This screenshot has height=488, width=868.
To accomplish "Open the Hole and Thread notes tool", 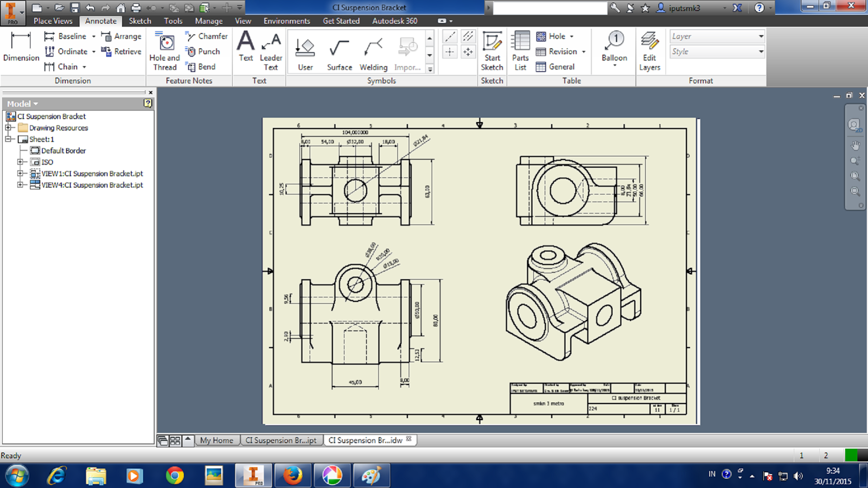I will [164, 51].
